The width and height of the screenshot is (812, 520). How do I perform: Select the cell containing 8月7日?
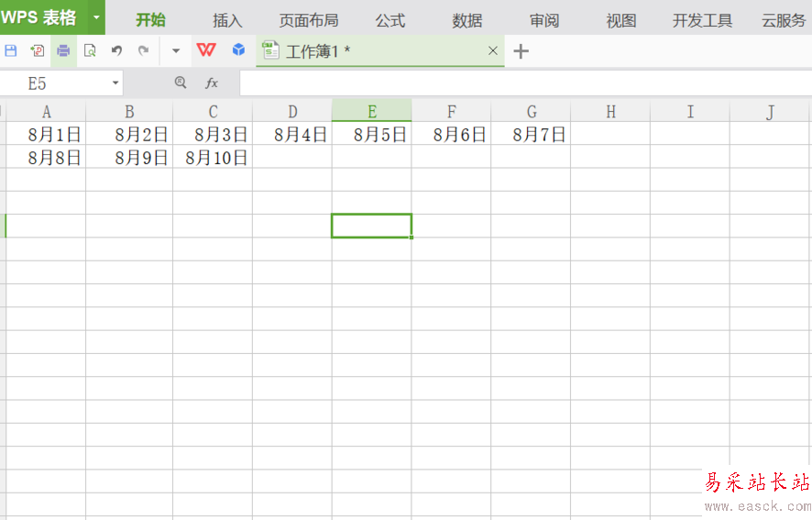point(532,134)
